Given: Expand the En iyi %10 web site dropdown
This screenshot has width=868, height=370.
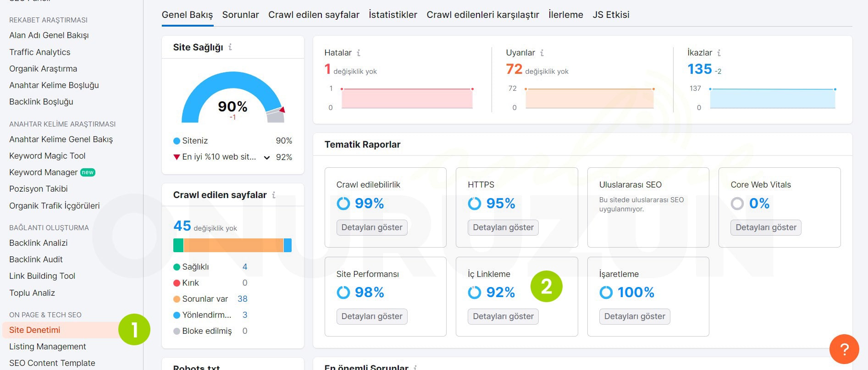Looking at the screenshot, I should [266, 157].
